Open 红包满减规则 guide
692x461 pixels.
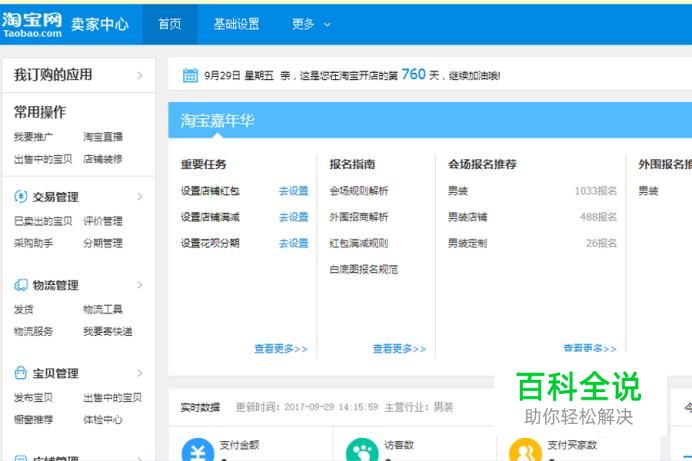tap(359, 243)
